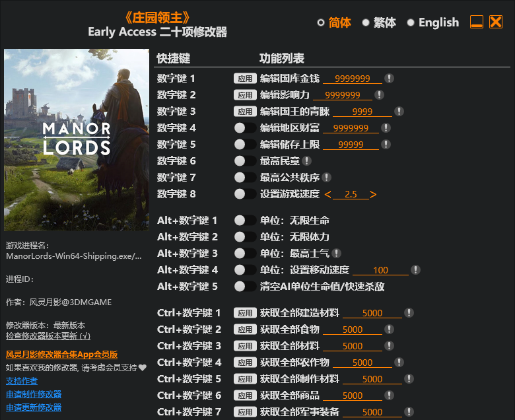The width and height of the screenshot is (515, 420).
Task: Click the 支持作者 link
Action: 22,381
